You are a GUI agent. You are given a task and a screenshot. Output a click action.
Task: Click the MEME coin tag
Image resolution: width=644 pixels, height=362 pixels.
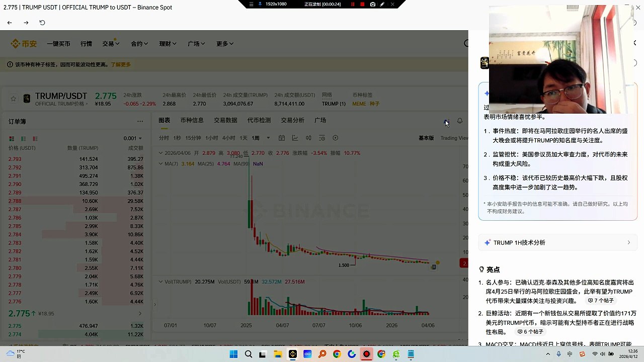point(359,104)
